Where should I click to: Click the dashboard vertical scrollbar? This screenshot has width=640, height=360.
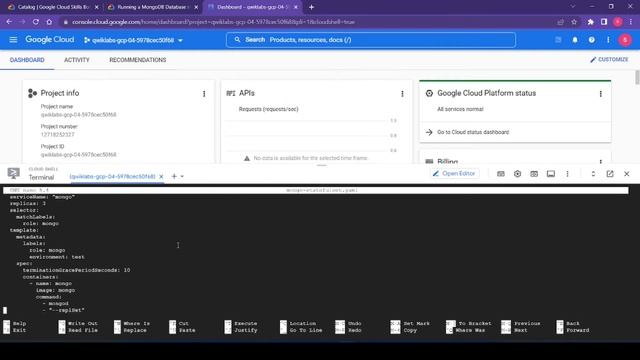637,78
